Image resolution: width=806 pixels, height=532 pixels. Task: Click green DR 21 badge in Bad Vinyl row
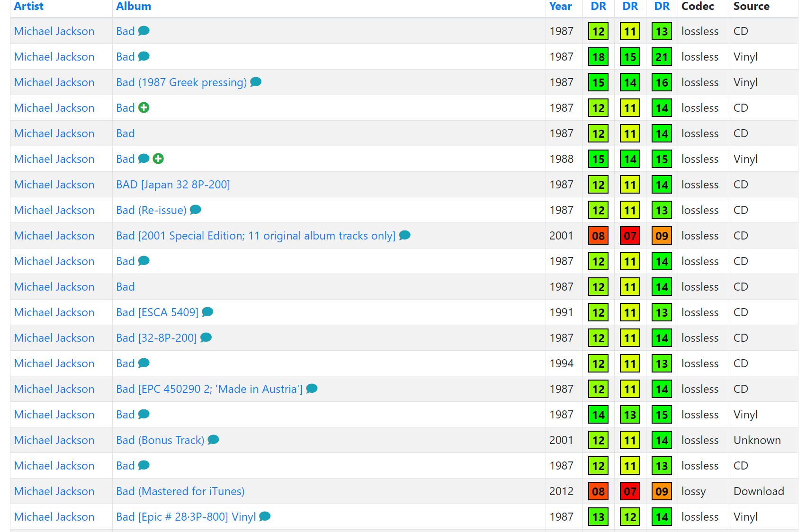click(x=662, y=57)
